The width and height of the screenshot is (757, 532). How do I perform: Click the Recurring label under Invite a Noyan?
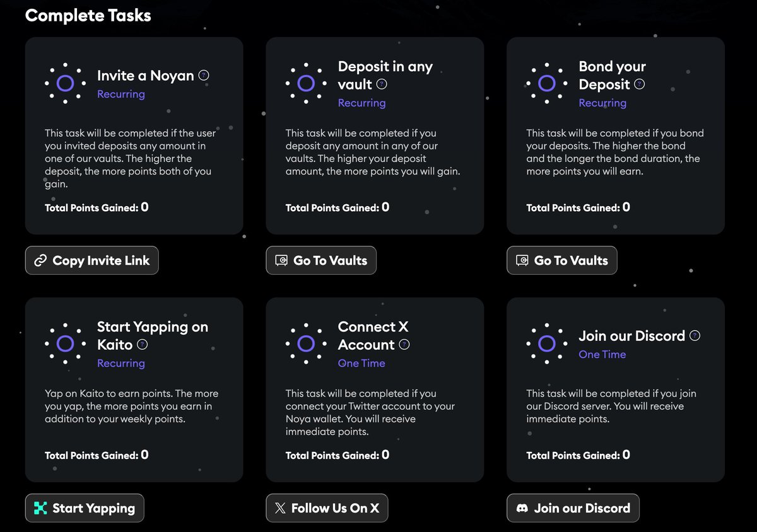point(121,94)
